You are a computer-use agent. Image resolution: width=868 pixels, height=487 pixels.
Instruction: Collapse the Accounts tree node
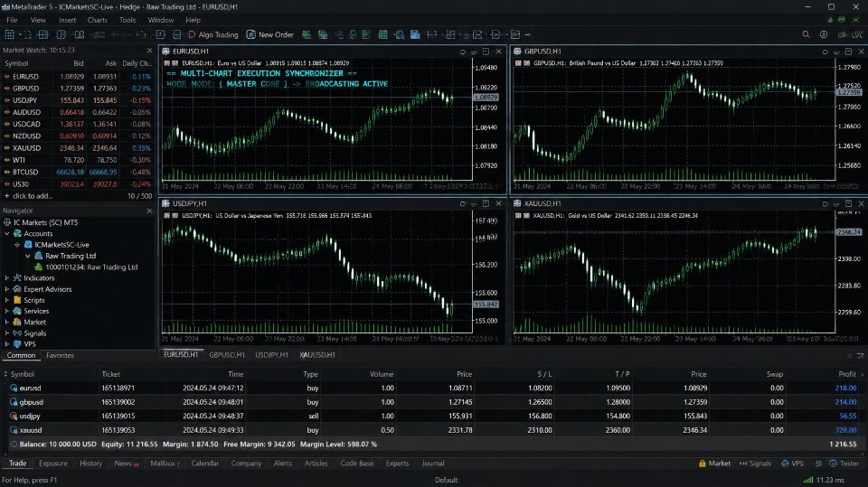(7, 233)
